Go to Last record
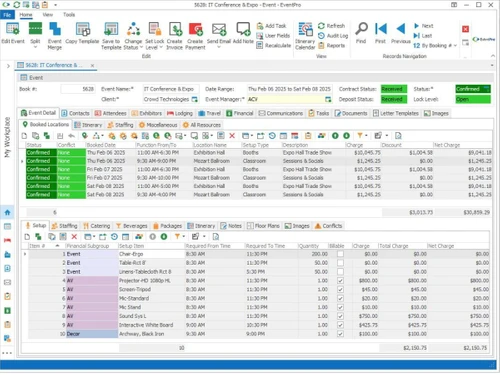Screen dimensions: 500x375 [x=423, y=36]
